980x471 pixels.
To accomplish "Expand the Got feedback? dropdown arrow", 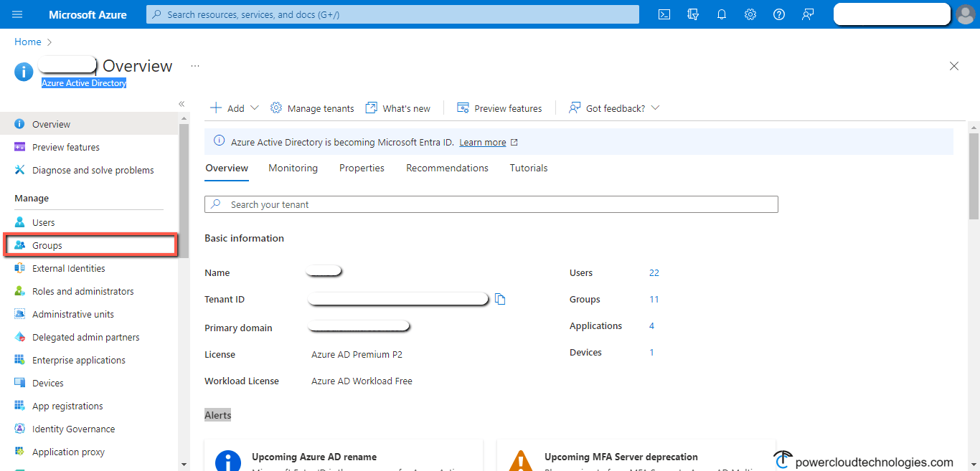I will coord(654,108).
